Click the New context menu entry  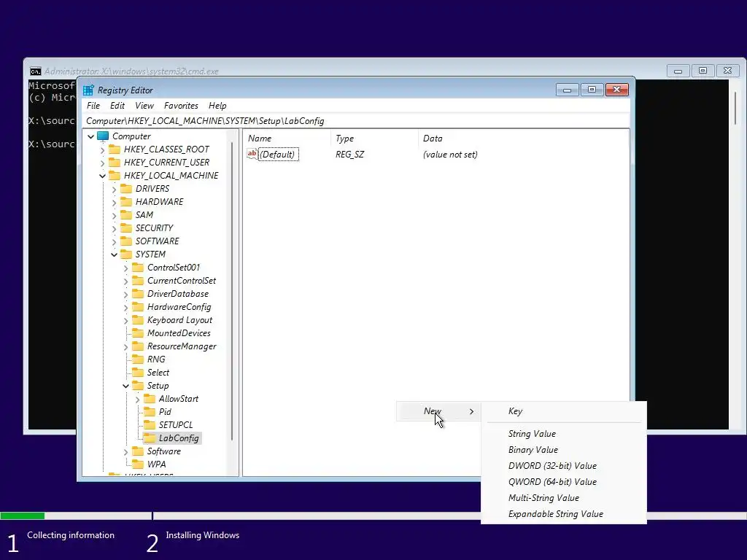point(438,411)
